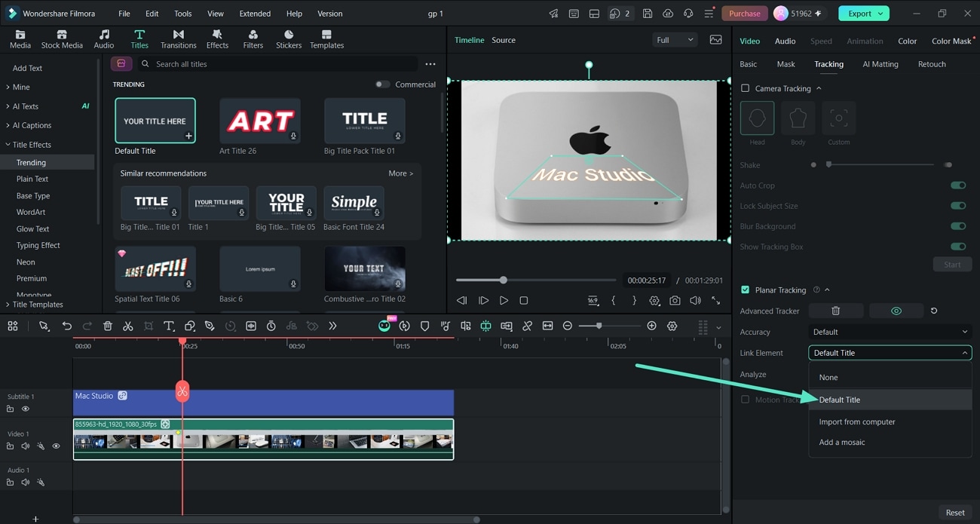Toggle the Auto Crop switch
The height and width of the screenshot is (524, 980).
pos(958,185)
